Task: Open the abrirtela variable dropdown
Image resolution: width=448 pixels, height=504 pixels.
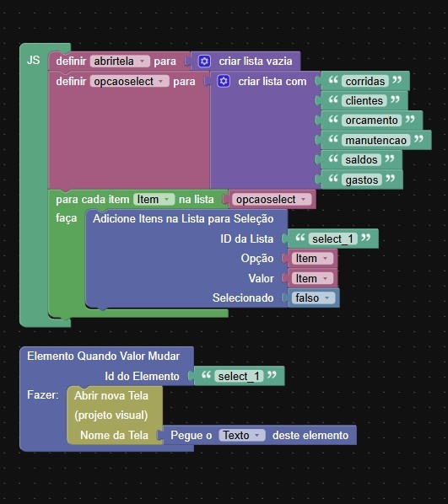Action: [120, 61]
